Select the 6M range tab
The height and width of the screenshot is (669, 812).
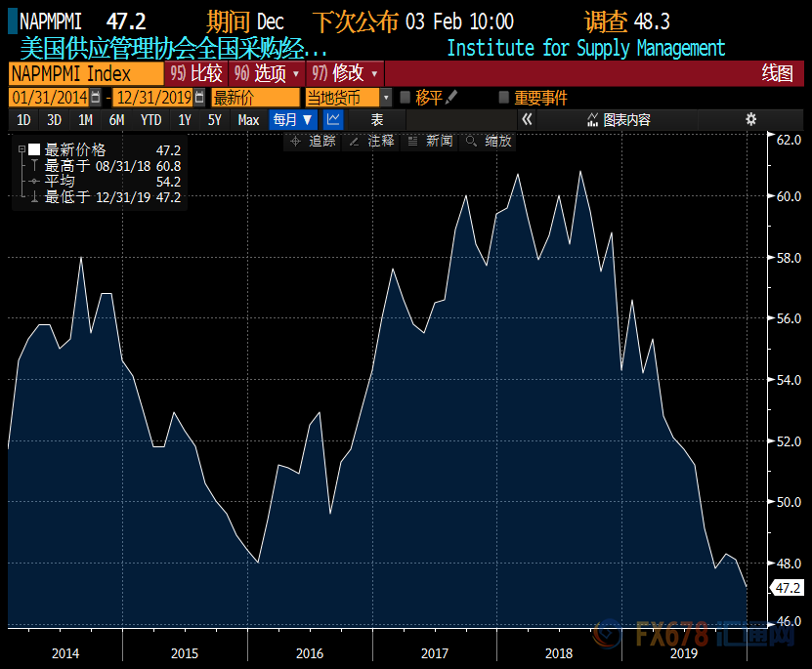pyautogui.click(x=116, y=119)
